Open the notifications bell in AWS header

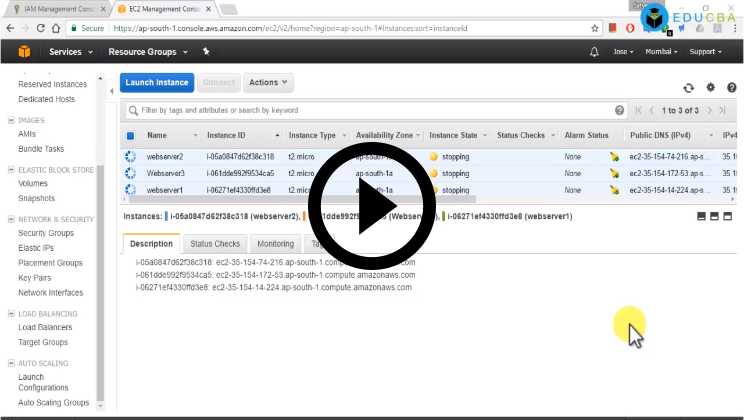595,51
